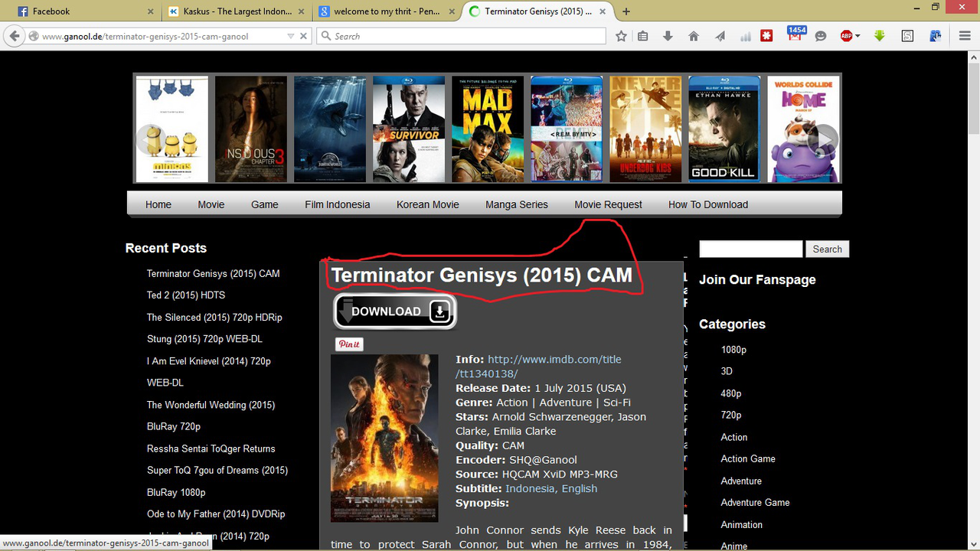The height and width of the screenshot is (551, 980).
Task: Go to browser home page icon
Action: click(694, 36)
